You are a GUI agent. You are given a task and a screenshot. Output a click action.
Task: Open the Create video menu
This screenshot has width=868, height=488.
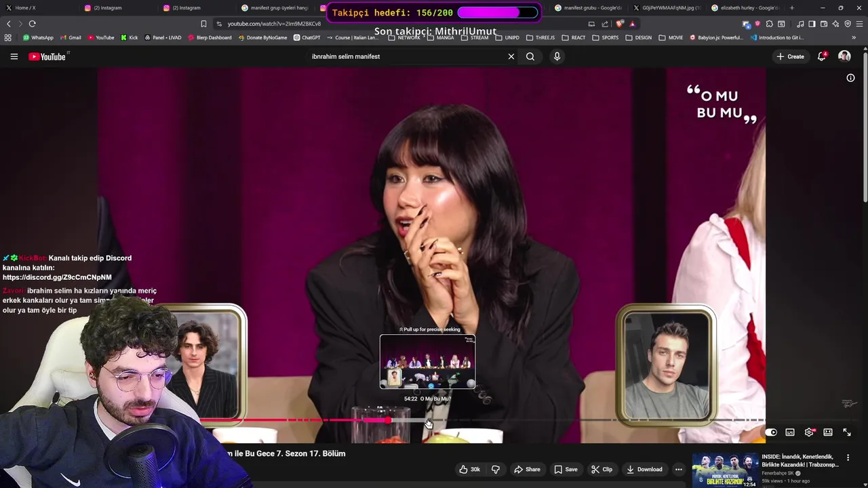pos(791,56)
